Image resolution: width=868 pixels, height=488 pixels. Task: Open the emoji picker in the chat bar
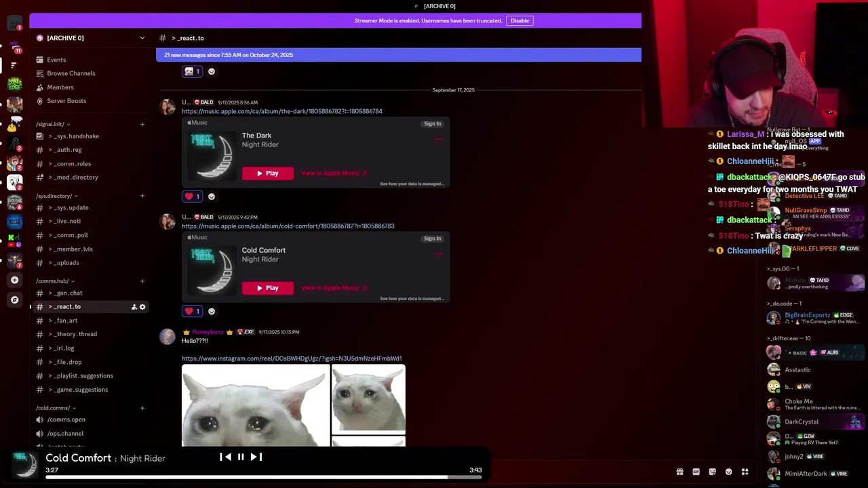pyautogui.click(x=728, y=472)
